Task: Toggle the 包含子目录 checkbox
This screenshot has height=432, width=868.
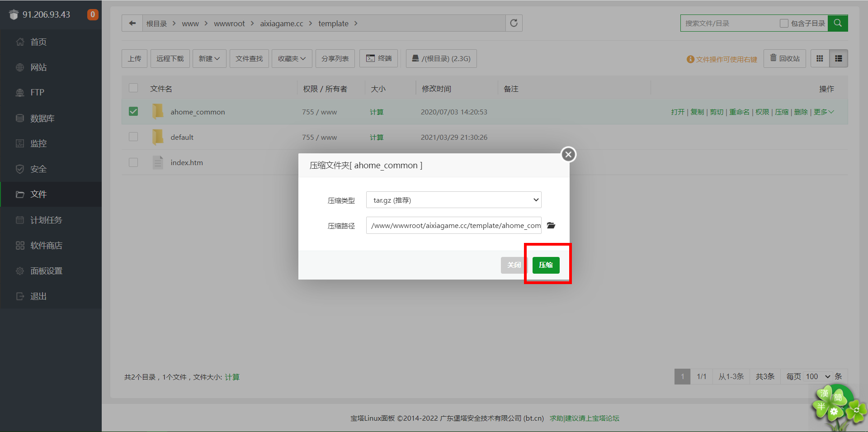Action: (784, 23)
